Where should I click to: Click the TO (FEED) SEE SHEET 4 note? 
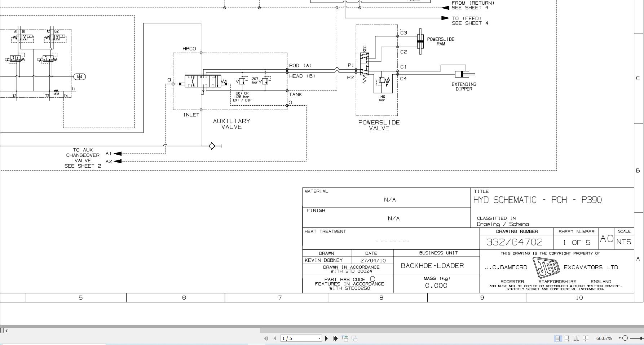470,21
